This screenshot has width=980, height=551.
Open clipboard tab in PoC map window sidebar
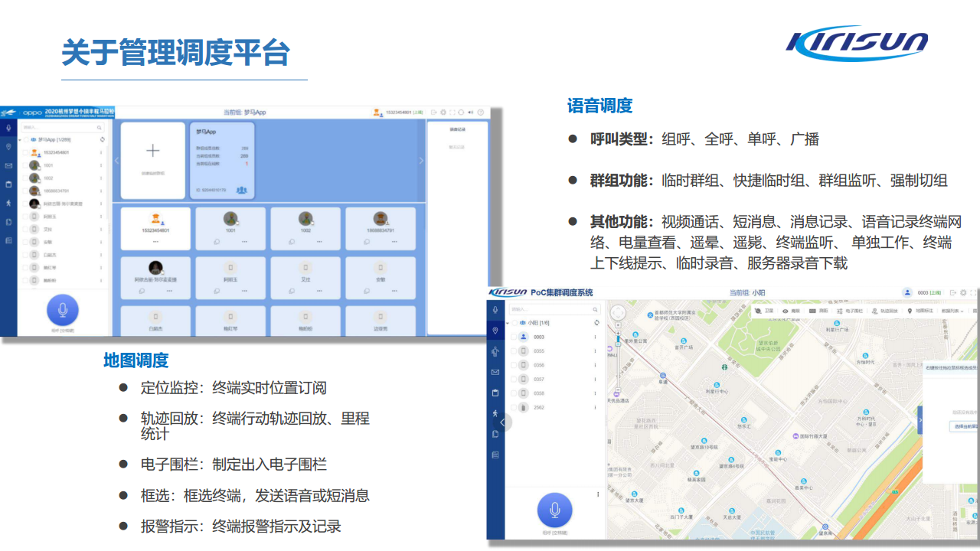coord(495,393)
